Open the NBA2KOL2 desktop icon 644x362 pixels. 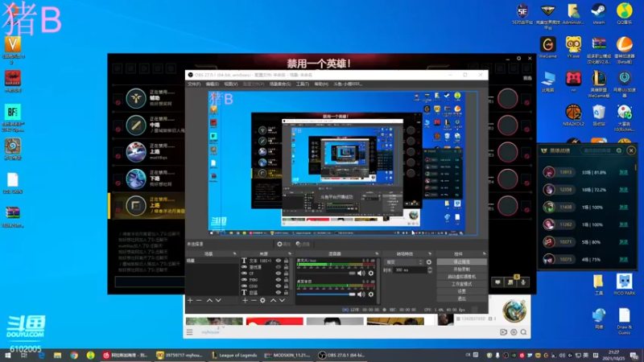(x=573, y=115)
